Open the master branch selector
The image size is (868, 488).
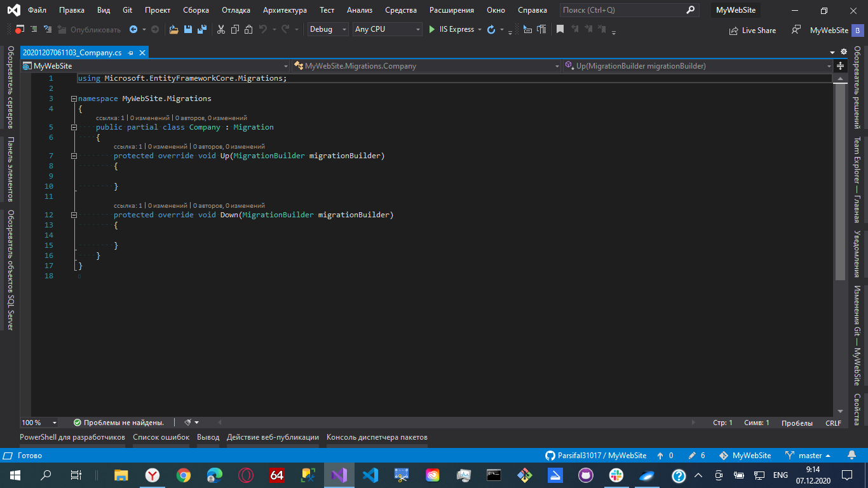808,456
